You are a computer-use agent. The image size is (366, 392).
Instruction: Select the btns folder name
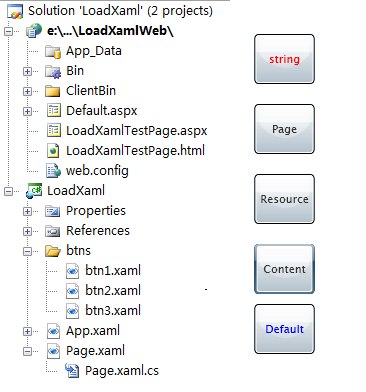coord(78,251)
